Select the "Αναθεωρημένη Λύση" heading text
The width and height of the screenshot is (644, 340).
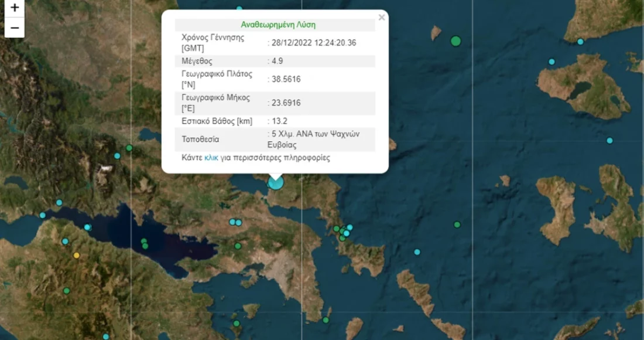[x=278, y=25]
